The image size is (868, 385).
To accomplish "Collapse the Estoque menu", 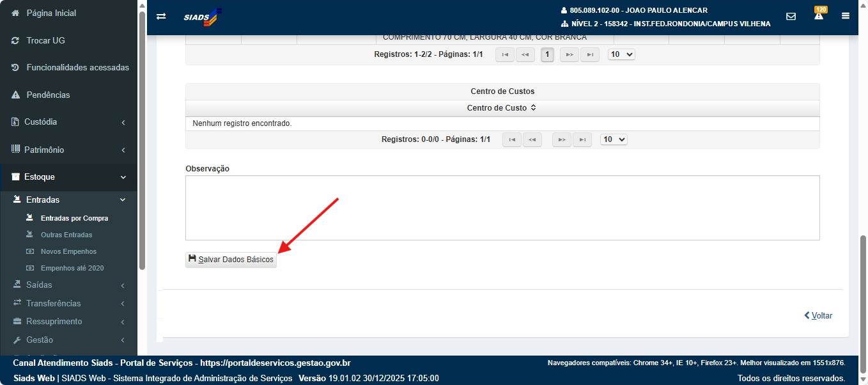I will (x=68, y=177).
